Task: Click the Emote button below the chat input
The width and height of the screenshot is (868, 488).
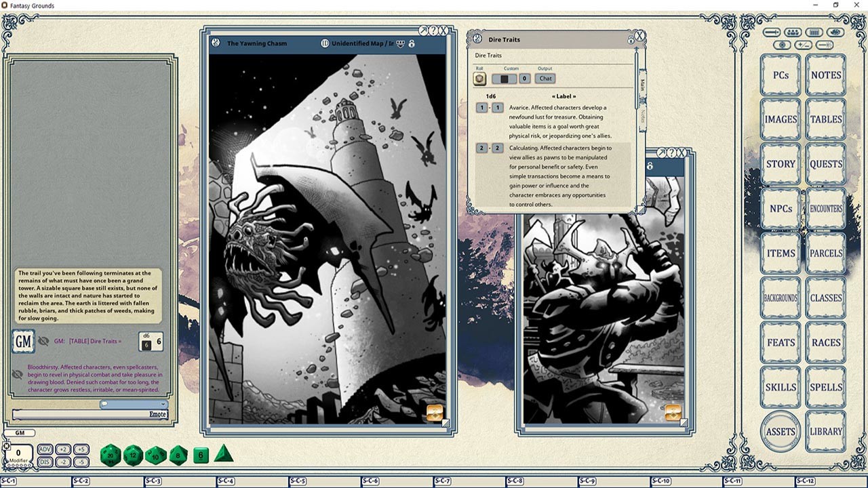Action: (x=157, y=415)
